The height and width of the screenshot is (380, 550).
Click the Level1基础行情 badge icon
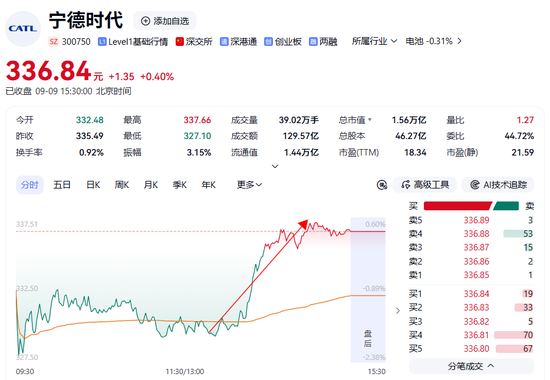coord(102,42)
